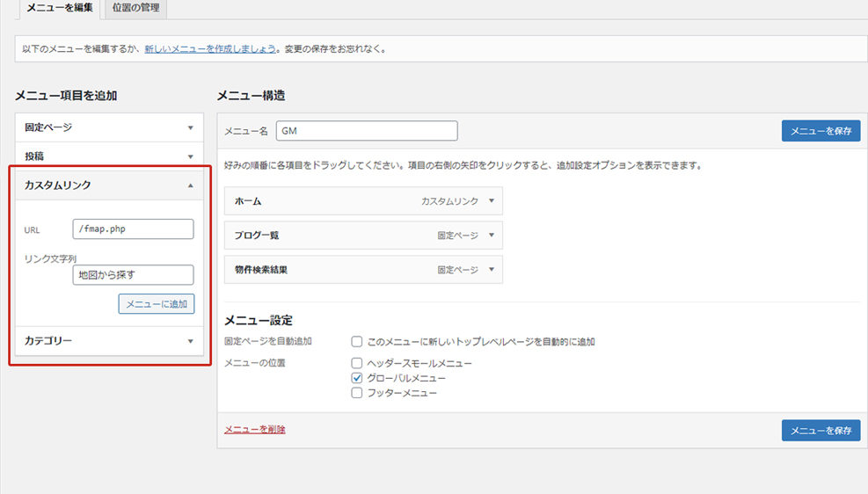The image size is (868, 494).
Task: Switch to the 位置の管理 tab
Action: coord(136,9)
